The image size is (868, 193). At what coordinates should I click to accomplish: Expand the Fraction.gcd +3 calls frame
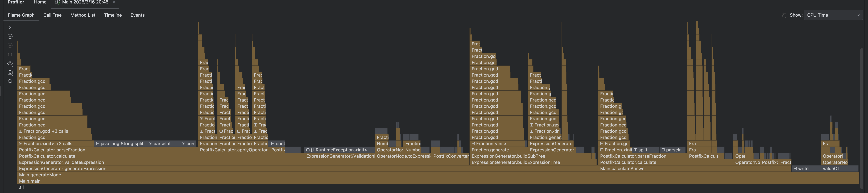click(20, 131)
